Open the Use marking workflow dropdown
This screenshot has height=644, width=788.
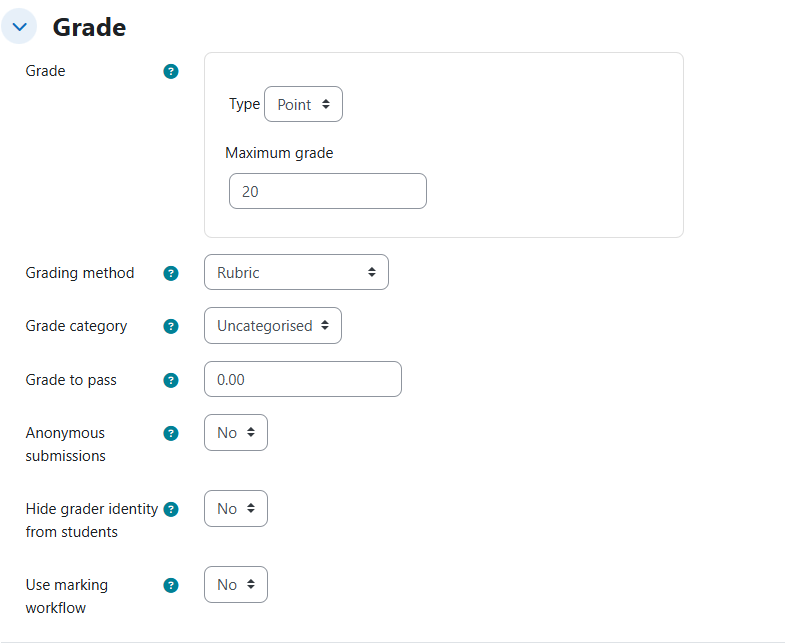(x=236, y=585)
